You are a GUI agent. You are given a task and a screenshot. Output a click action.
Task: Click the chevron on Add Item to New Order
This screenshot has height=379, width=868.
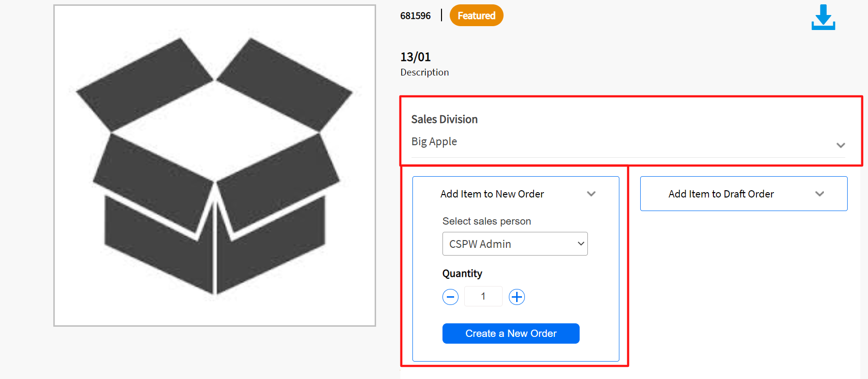(x=591, y=194)
